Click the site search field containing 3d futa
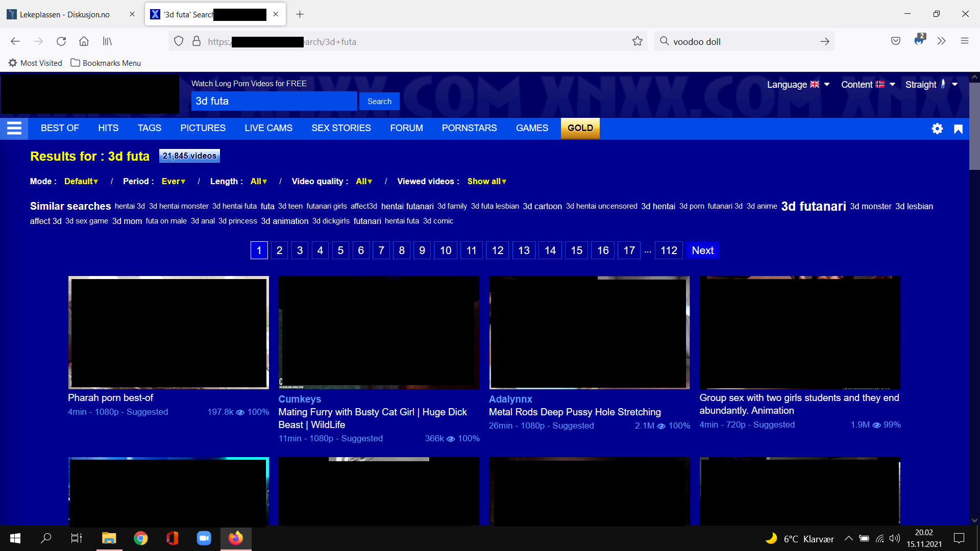This screenshot has height=551, width=980. tap(274, 101)
